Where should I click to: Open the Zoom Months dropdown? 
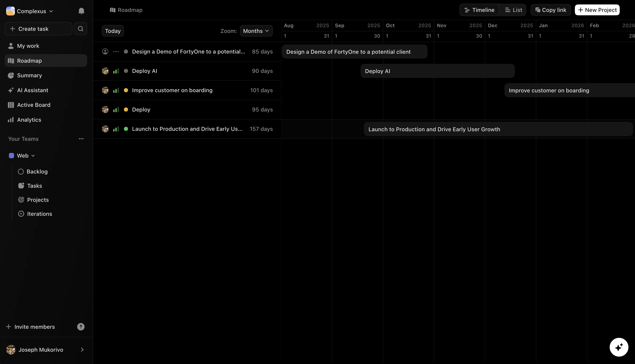click(256, 31)
